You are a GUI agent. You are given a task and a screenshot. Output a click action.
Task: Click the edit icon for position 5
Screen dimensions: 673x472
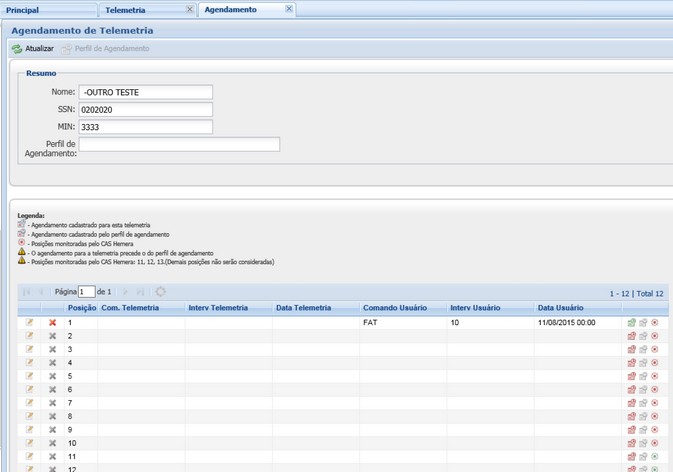30,376
